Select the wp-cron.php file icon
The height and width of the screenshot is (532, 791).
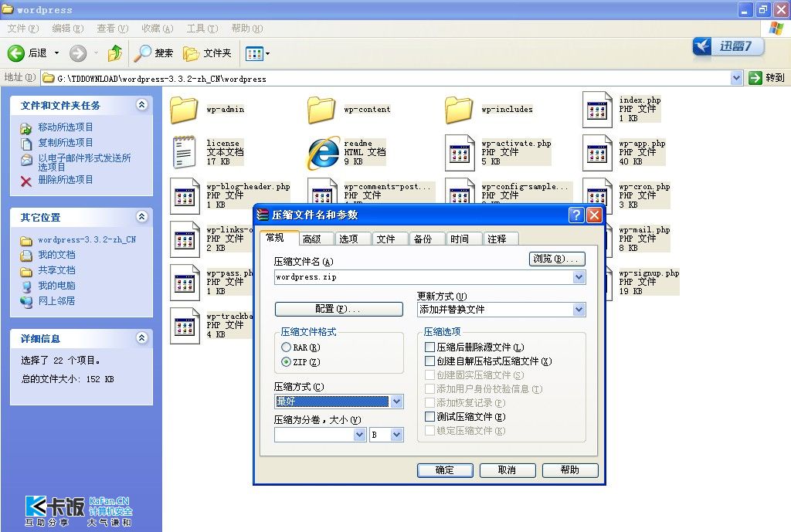point(597,193)
